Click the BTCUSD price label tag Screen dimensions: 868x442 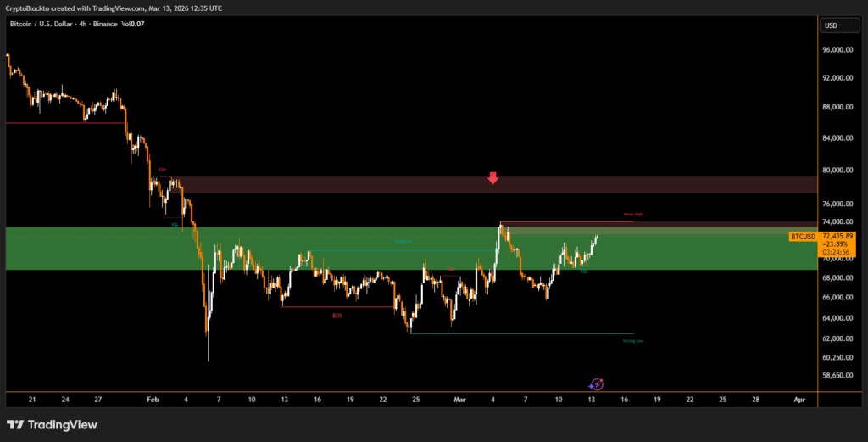pyautogui.click(x=802, y=236)
